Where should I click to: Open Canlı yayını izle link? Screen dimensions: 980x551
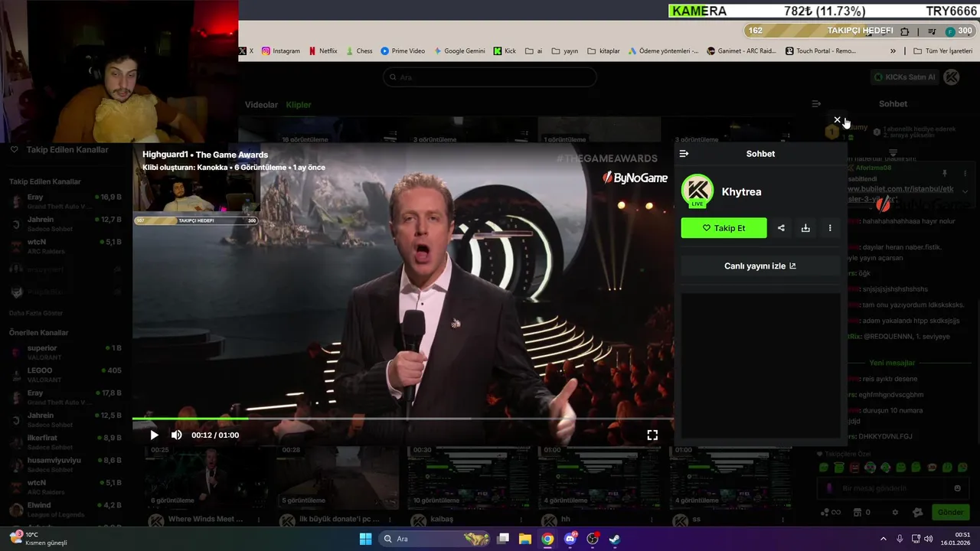click(x=760, y=266)
